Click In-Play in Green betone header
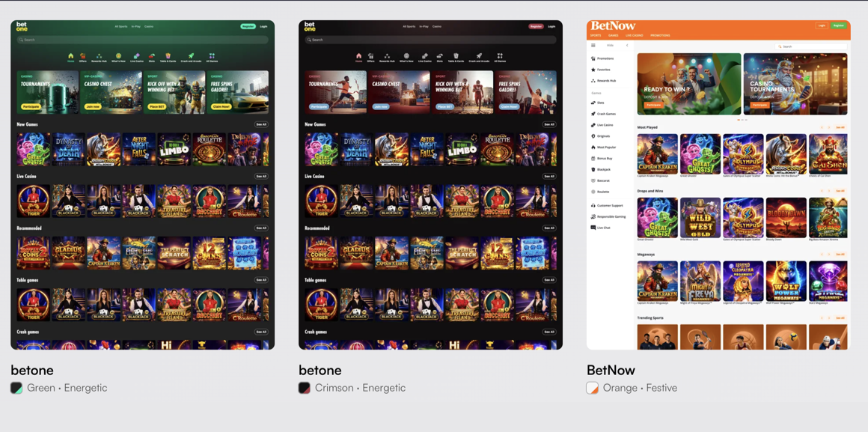The width and height of the screenshot is (868, 432). pos(135,27)
